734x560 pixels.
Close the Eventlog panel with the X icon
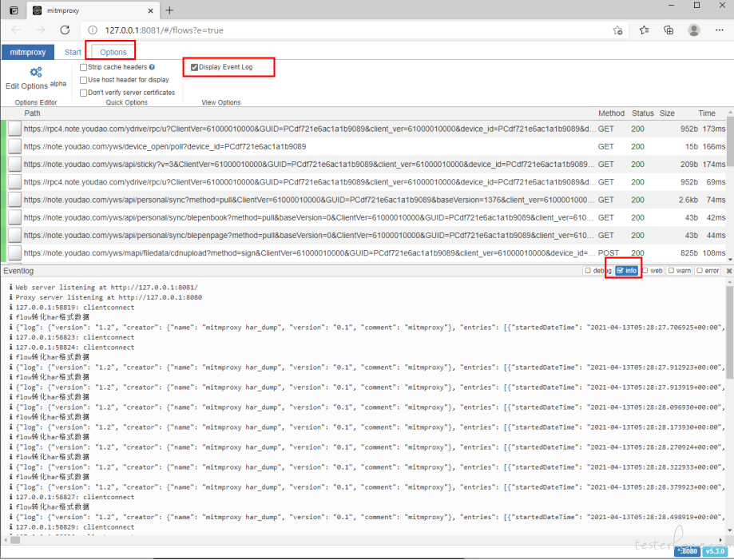729,271
